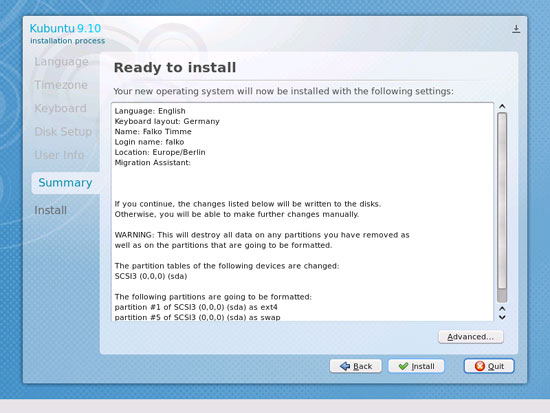Click the 'Ready to install' heading

(175, 67)
